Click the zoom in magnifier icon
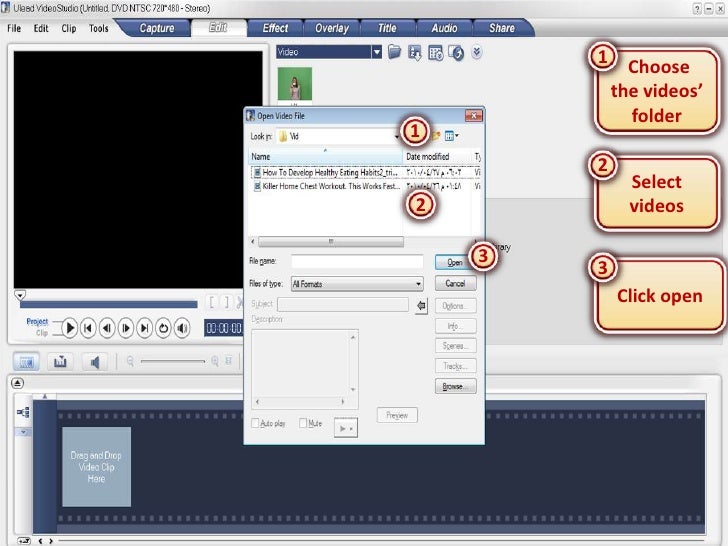The height and width of the screenshot is (546, 728). pyautogui.click(x=214, y=361)
